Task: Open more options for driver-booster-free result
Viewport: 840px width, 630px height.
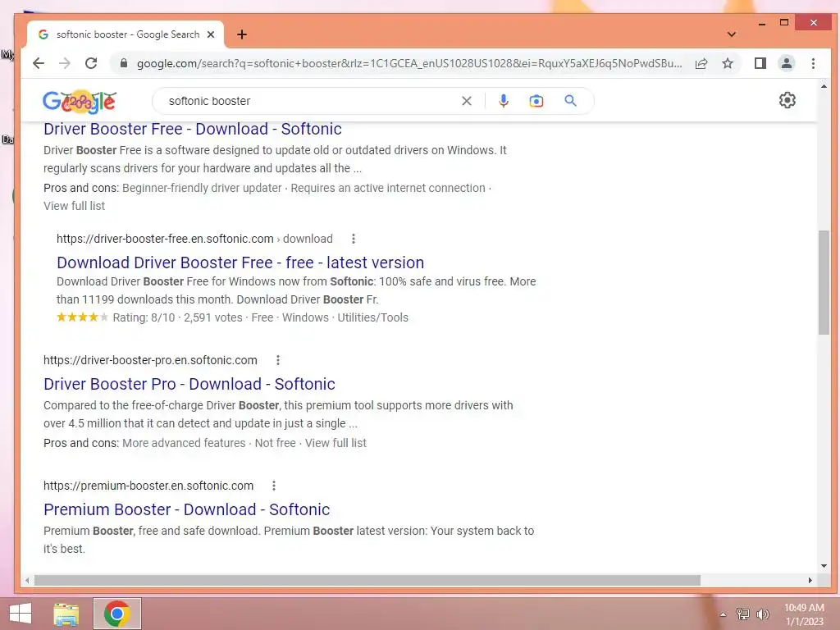Action: (353, 239)
